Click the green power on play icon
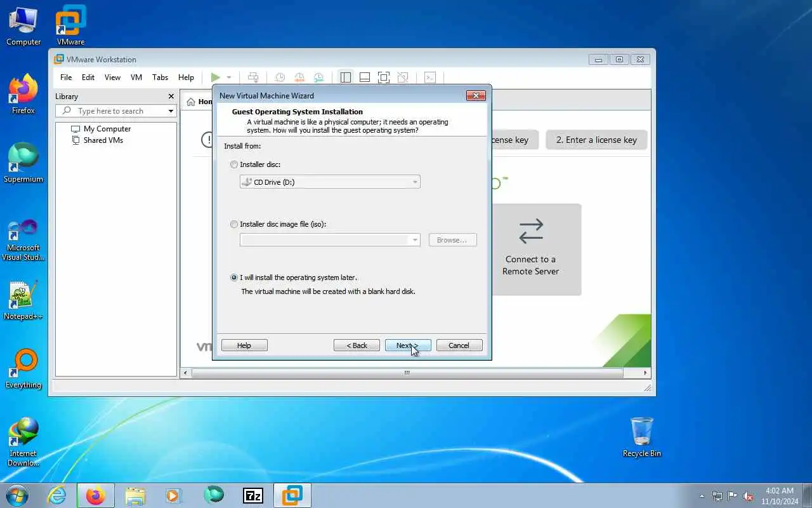The width and height of the screenshot is (812, 508). [216, 77]
